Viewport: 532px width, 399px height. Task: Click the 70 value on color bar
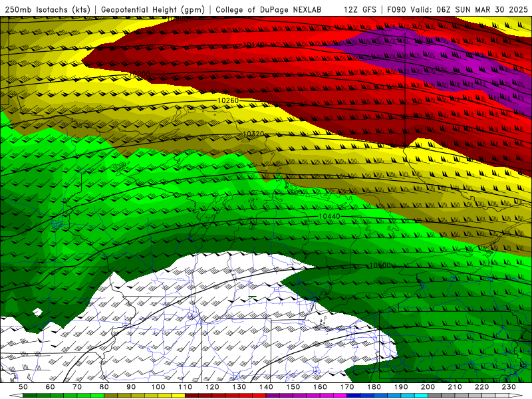click(x=77, y=387)
